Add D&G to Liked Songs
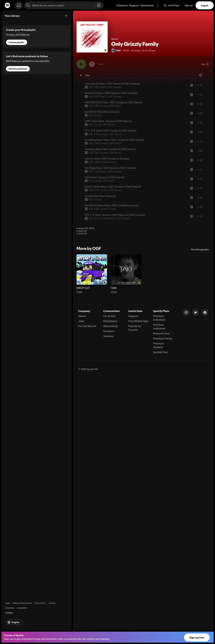The height and width of the screenshot is (644, 215). (191, 179)
